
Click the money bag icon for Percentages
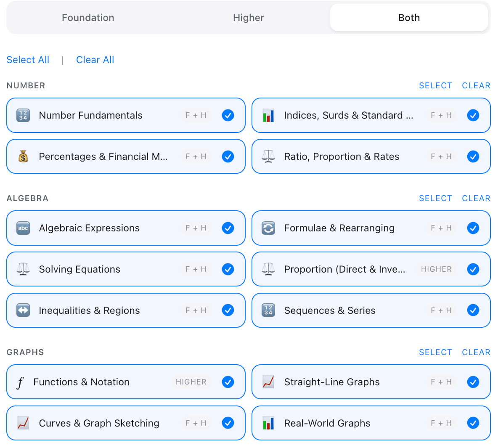[x=23, y=156]
